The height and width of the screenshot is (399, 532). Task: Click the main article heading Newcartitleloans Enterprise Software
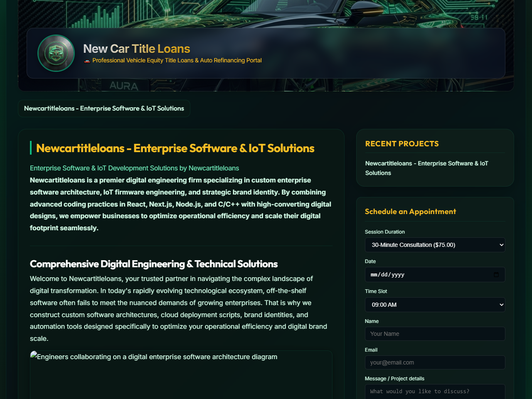(175, 148)
